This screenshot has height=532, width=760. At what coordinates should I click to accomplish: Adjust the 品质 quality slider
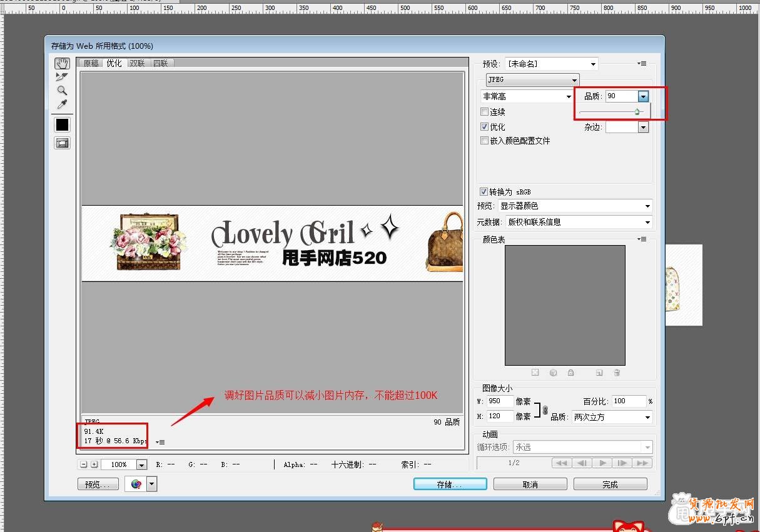[637, 111]
